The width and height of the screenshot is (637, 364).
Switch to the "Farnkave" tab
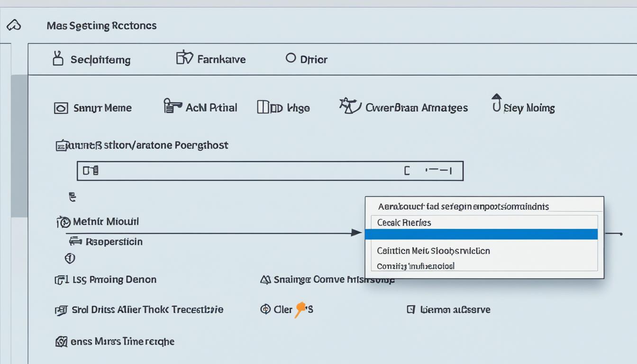(211, 59)
